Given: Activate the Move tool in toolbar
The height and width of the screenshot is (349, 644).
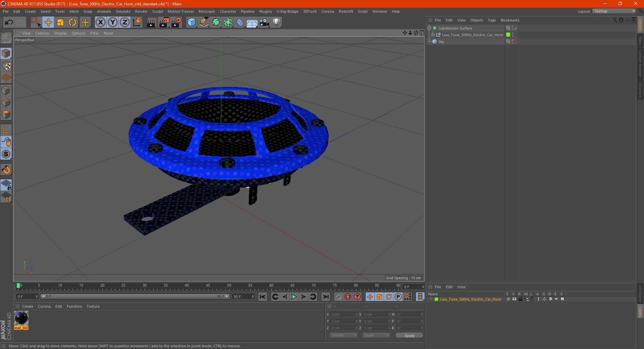Looking at the screenshot, I should coord(48,22).
